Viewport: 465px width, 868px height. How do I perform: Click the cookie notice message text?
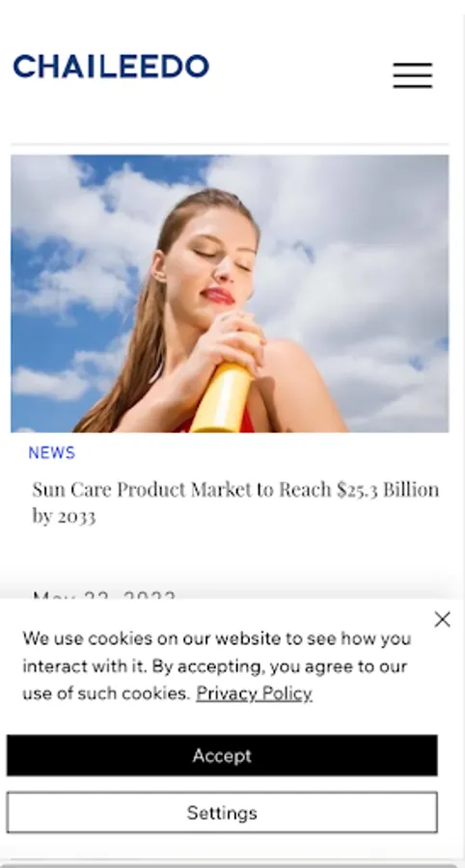[x=216, y=665]
